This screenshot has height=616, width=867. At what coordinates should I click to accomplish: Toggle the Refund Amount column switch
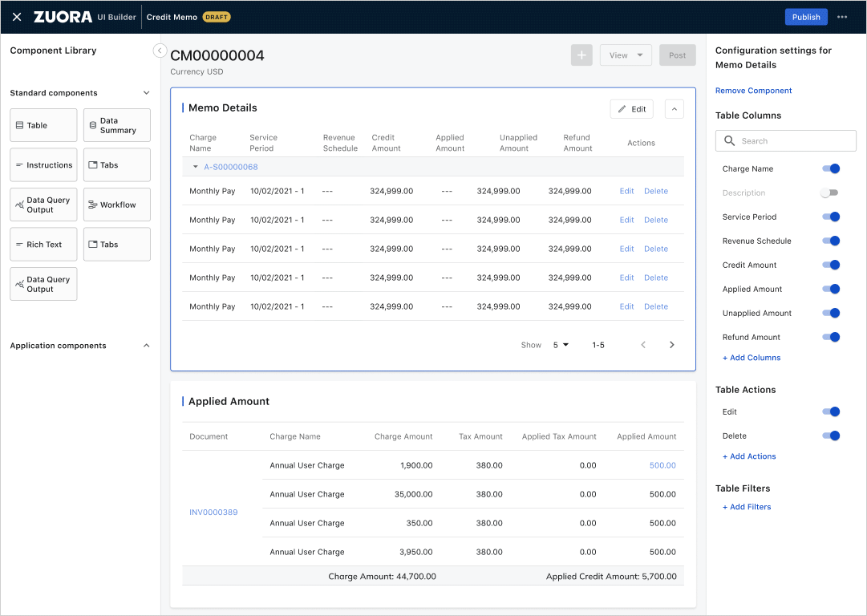[x=830, y=338]
